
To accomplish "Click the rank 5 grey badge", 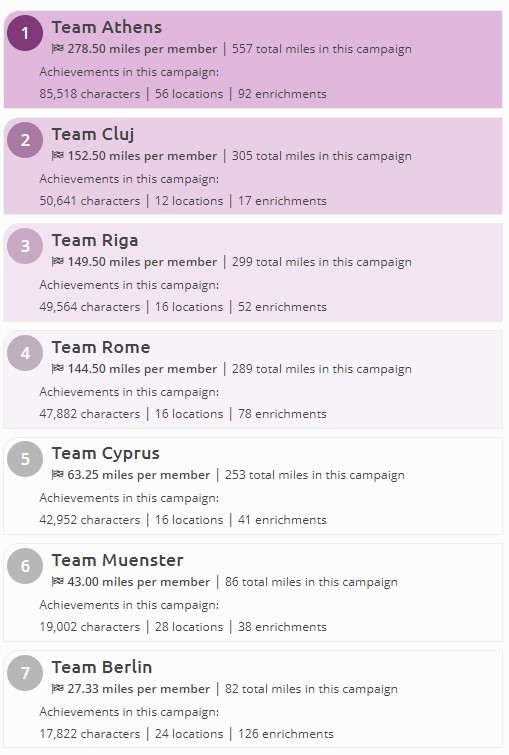I will pos(25,458).
